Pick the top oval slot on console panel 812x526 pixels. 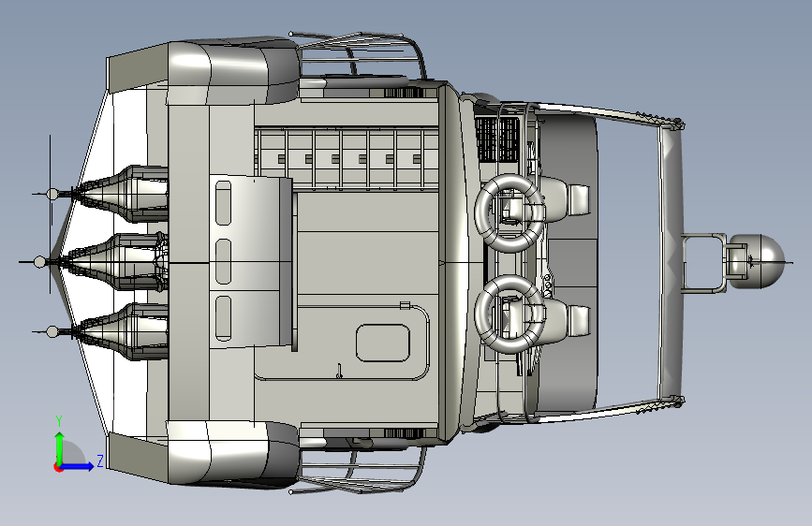click(223, 203)
